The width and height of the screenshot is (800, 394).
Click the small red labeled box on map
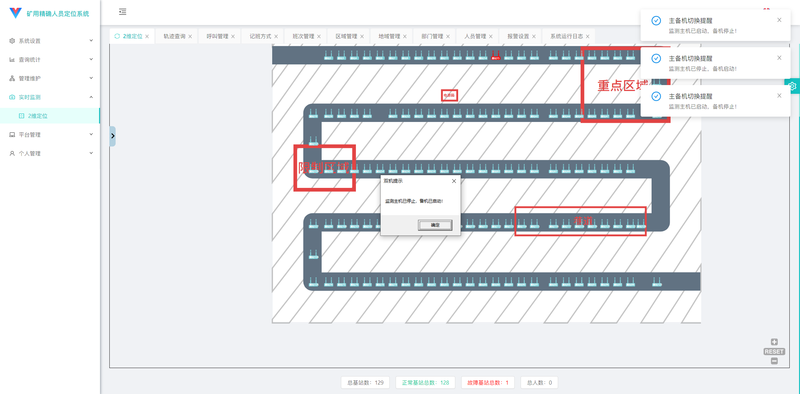(449, 95)
